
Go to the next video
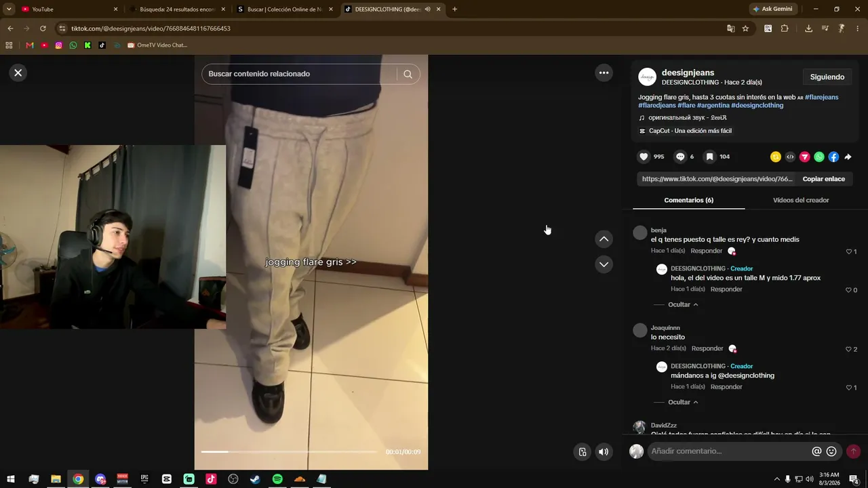click(x=604, y=264)
